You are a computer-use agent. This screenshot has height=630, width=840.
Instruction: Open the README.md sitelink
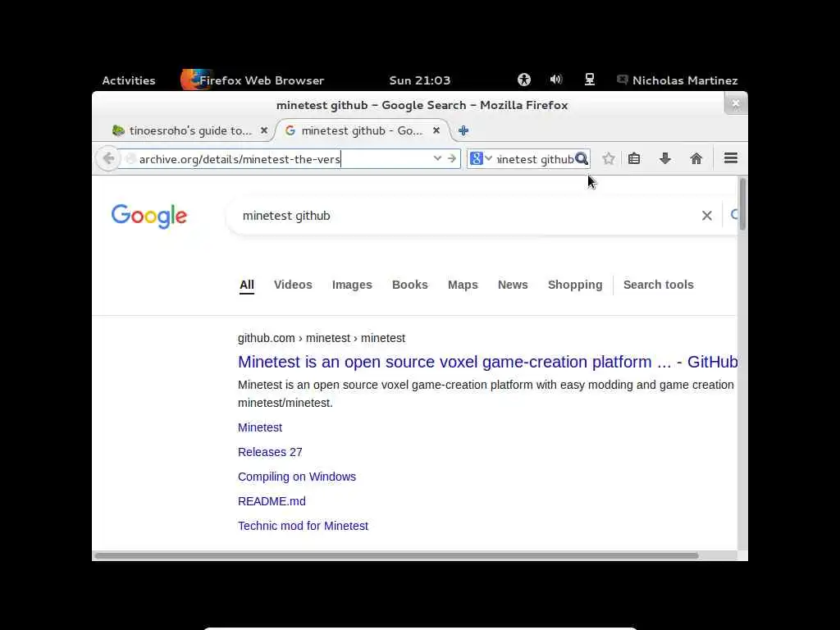tap(272, 501)
